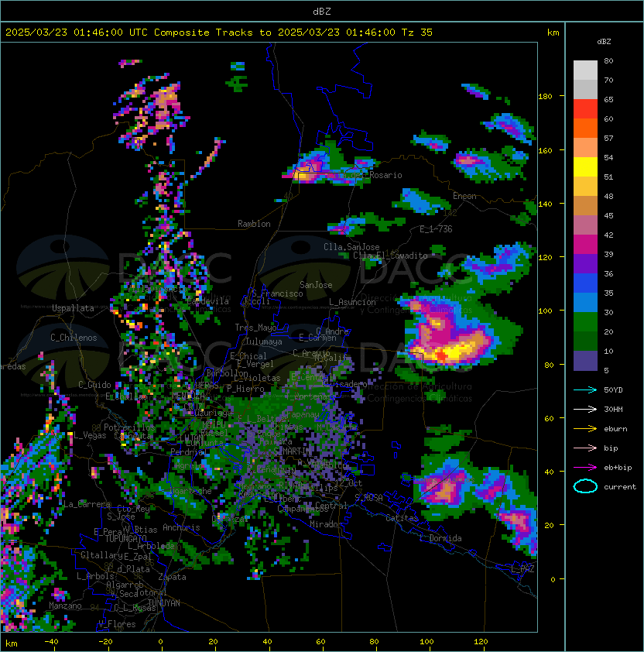Click the 'Anchoris' map label
Viewport: 644px width, 652px height.
pos(181,527)
